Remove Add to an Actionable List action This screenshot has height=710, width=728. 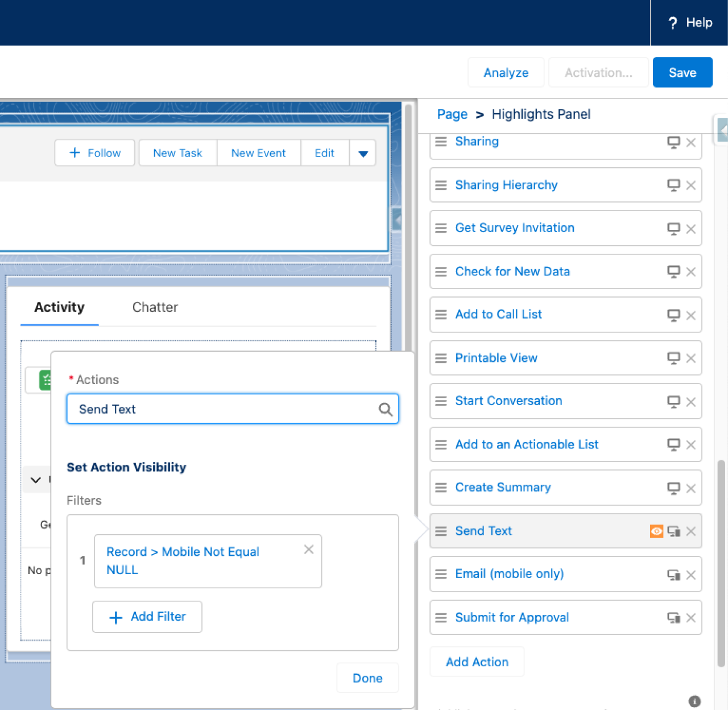point(691,445)
